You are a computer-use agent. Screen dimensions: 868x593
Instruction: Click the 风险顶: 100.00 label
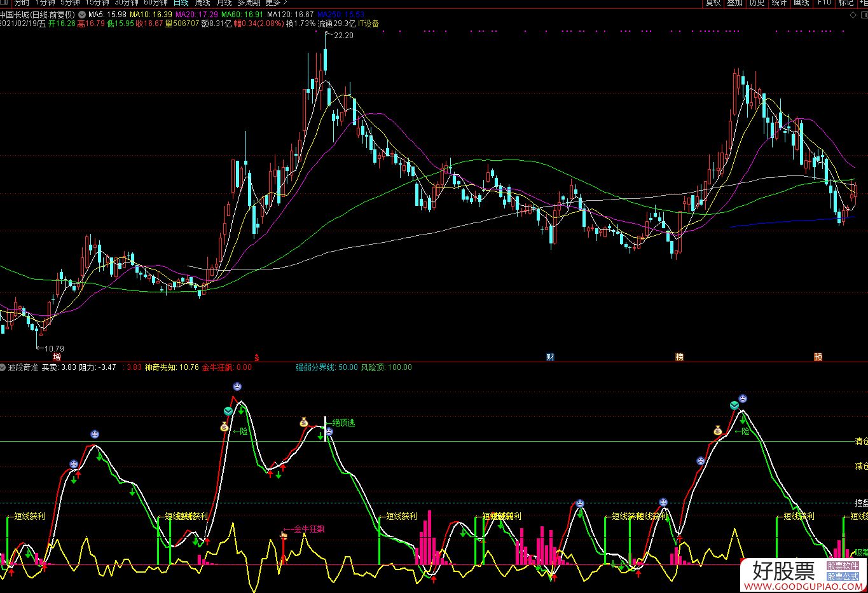[x=386, y=367]
